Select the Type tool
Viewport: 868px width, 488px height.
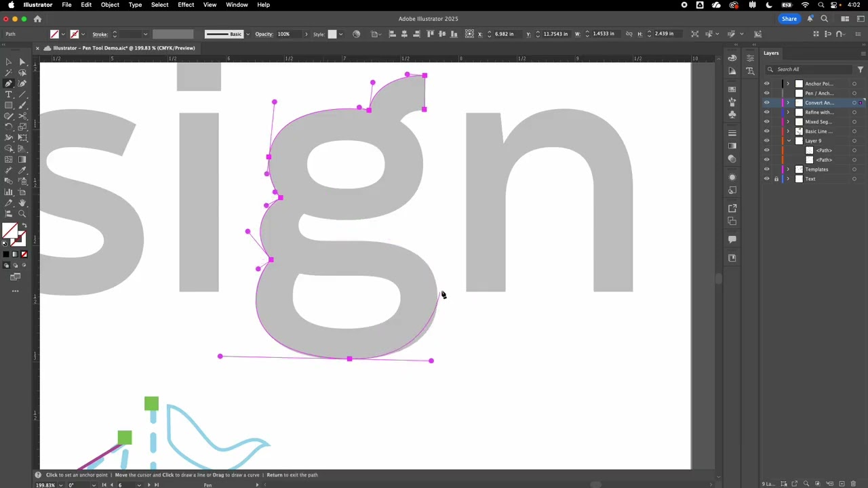click(x=8, y=94)
